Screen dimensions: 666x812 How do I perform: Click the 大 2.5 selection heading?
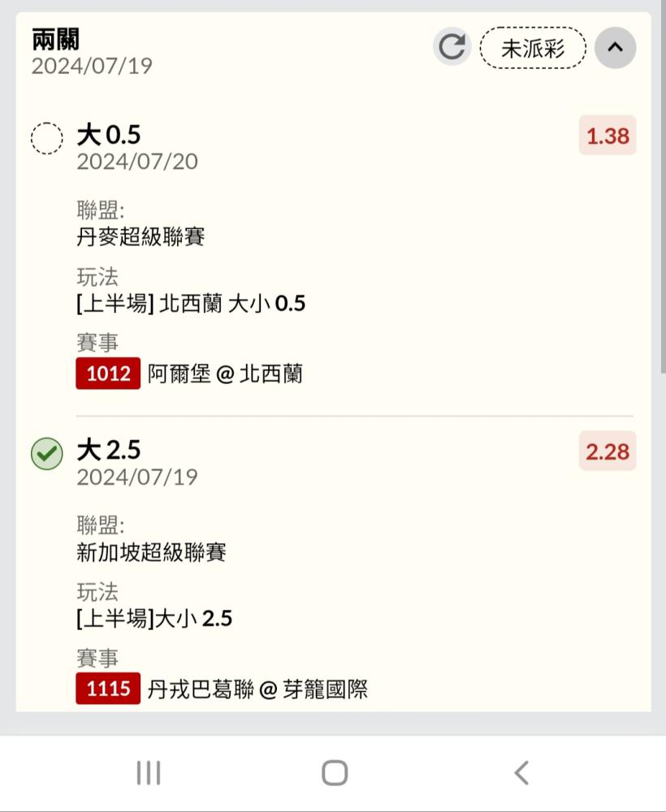coord(109,450)
